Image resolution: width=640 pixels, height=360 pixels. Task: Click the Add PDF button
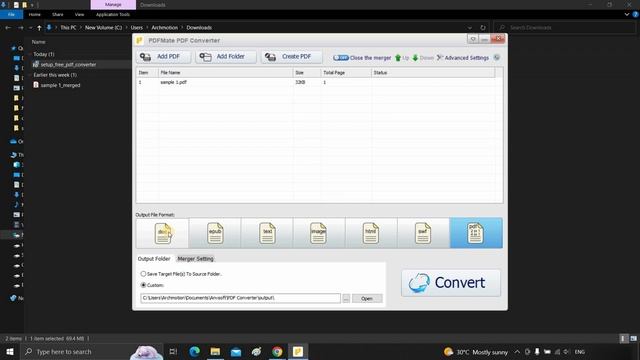163,57
